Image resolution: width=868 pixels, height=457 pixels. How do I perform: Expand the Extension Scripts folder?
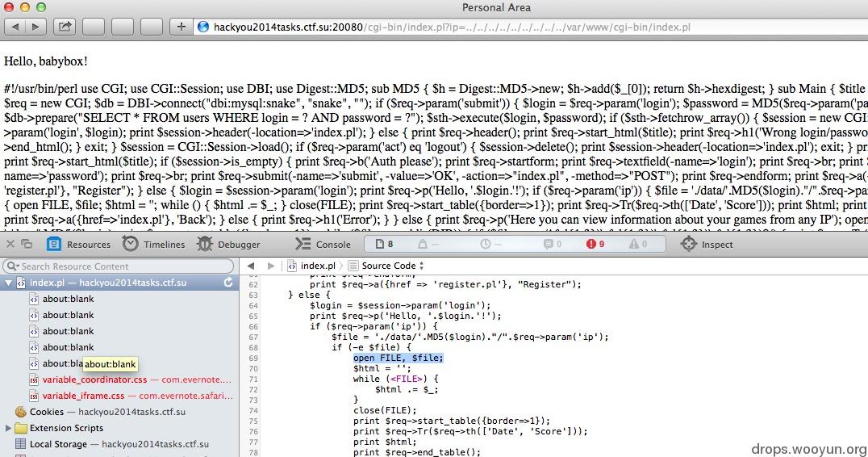click(8, 428)
